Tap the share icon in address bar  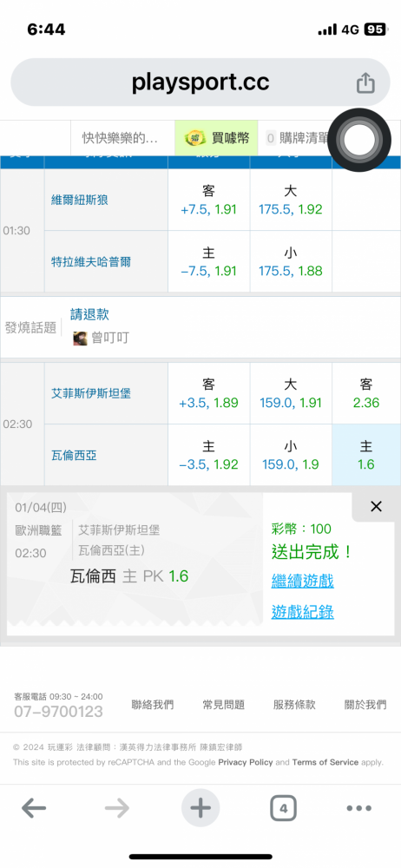click(x=365, y=83)
